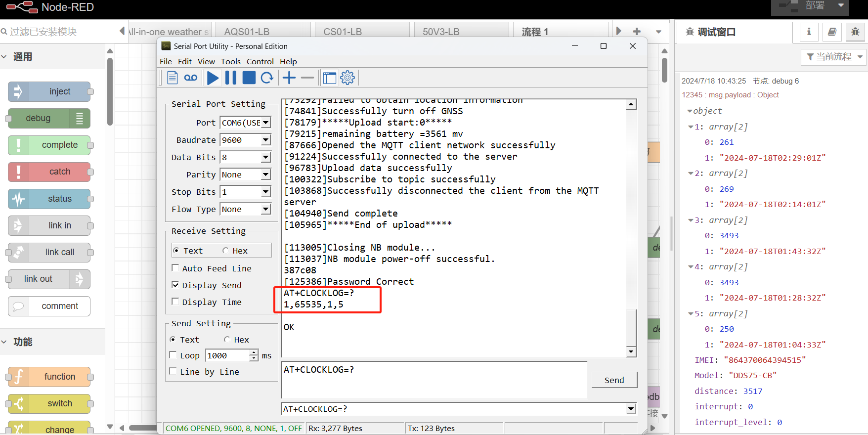This screenshot has height=435, width=868.
Task: Select the catch node in the palette
Action: [x=49, y=172]
